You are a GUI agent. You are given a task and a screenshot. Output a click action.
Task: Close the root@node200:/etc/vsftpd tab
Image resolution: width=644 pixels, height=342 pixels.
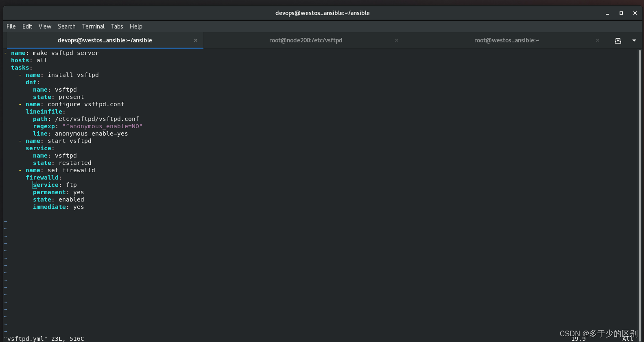click(x=397, y=40)
